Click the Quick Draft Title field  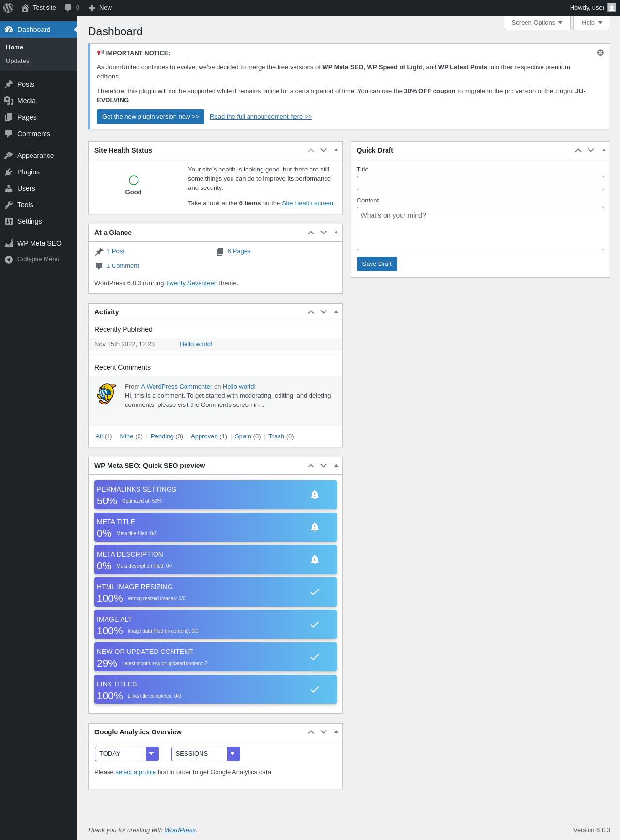(x=480, y=183)
